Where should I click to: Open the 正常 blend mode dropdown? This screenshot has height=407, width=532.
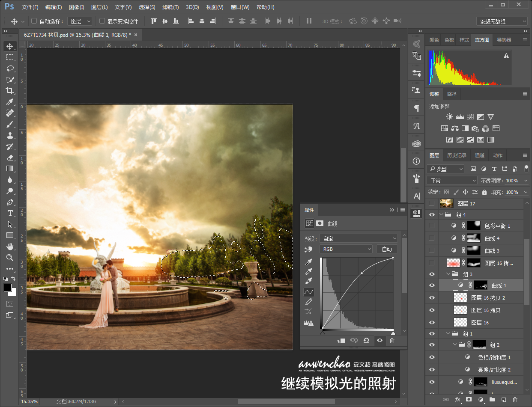pyautogui.click(x=452, y=181)
